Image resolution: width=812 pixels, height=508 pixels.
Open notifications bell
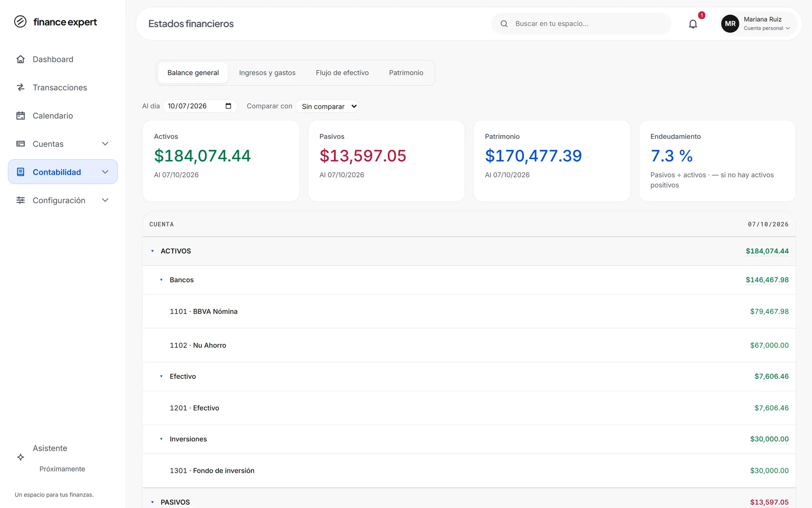point(693,24)
